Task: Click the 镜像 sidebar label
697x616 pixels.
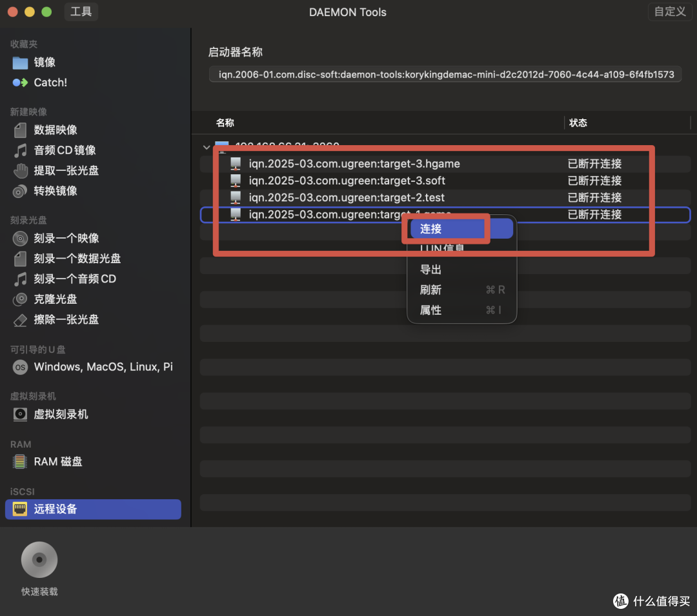Action: pos(45,63)
